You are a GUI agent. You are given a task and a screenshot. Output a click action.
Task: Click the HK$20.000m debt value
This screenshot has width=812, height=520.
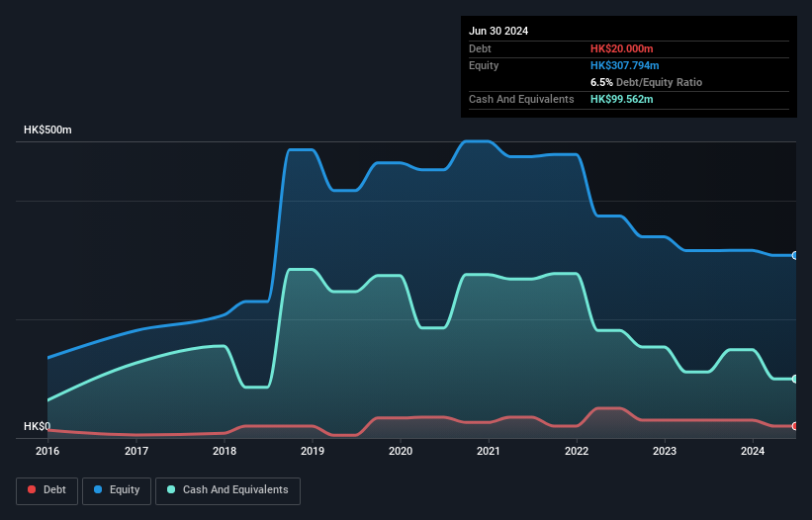click(x=621, y=48)
